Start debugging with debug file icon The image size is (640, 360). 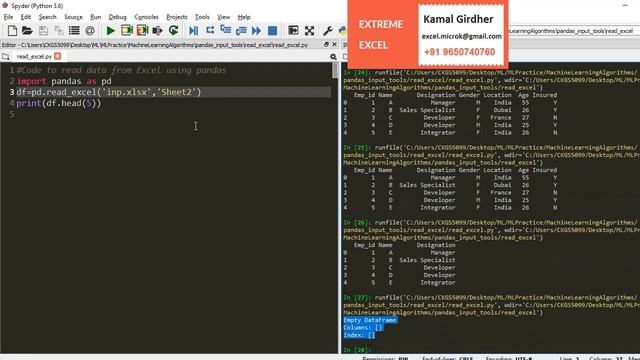tap(193, 31)
